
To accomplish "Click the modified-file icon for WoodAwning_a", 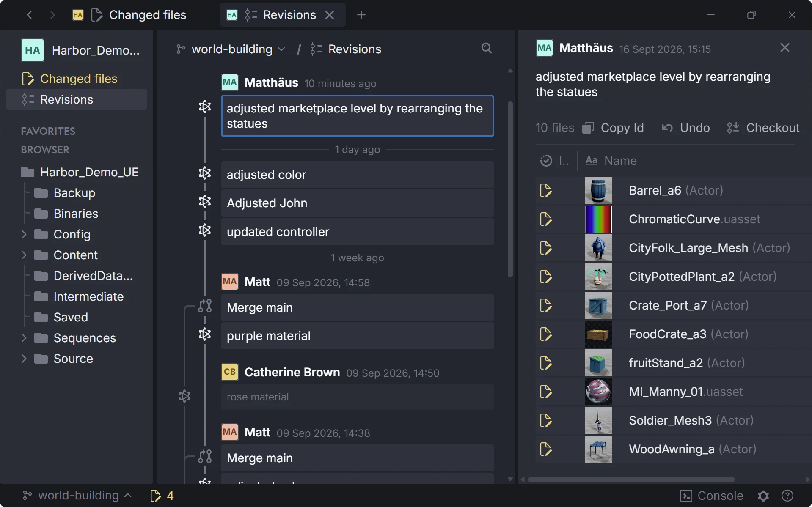I will pyautogui.click(x=546, y=449).
